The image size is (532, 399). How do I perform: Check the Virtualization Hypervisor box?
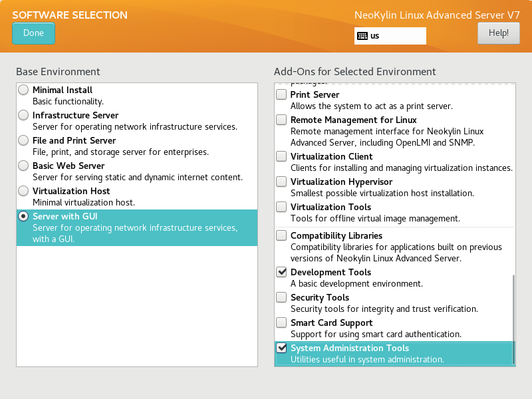coord(281,182)
